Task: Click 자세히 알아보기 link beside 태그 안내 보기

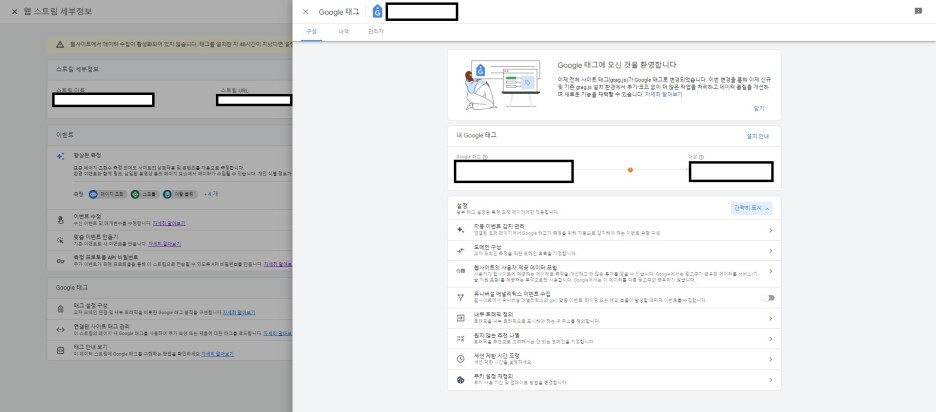Action: [x=217, y=354]
